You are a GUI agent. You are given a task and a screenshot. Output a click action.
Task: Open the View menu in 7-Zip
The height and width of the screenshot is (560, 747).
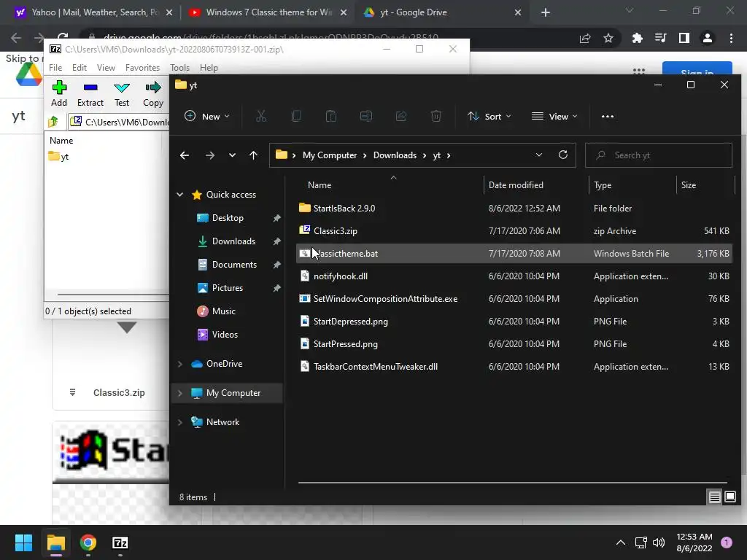[x=106, y=68]
